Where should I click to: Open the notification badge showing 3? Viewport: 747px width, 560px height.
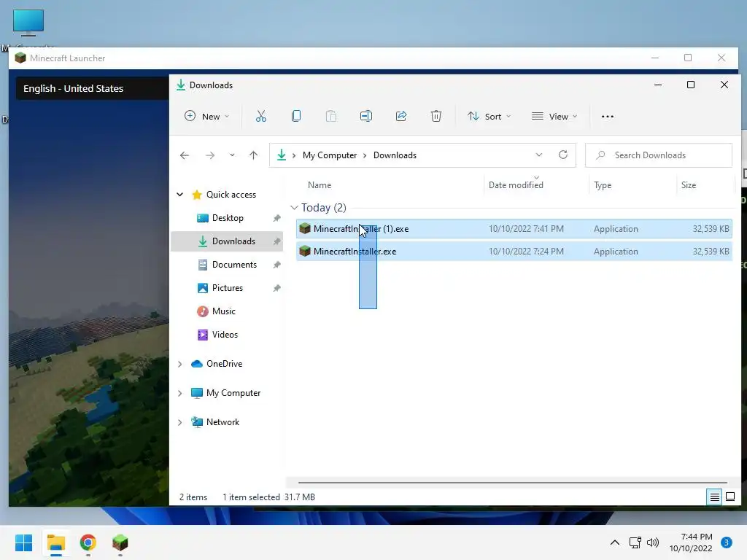pos(726,542)
